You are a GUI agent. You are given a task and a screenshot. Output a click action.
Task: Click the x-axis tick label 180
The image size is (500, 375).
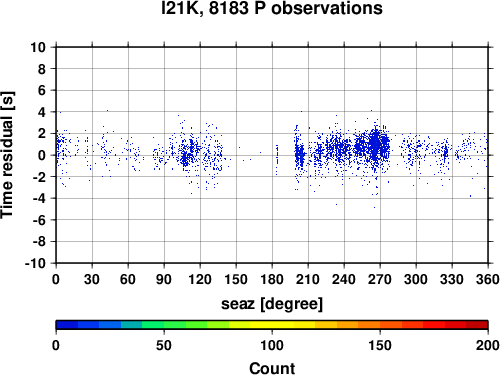[x=272, y=279]
